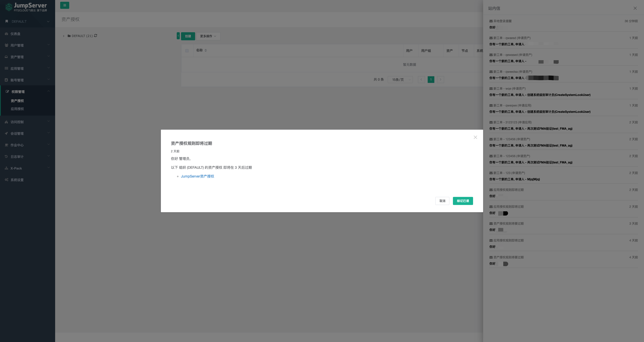
Task: Click the envelope icon on 异地登录提醒 message
Action: 491,21
